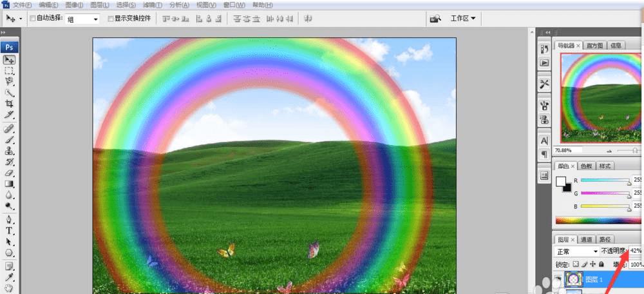Switch to the 通道 tab

pos(587,239)
